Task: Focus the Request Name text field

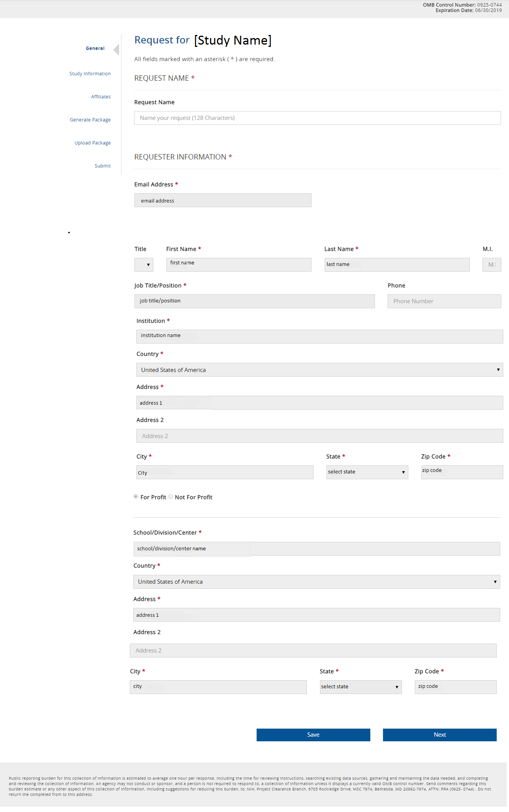Action: pos(317,118)
